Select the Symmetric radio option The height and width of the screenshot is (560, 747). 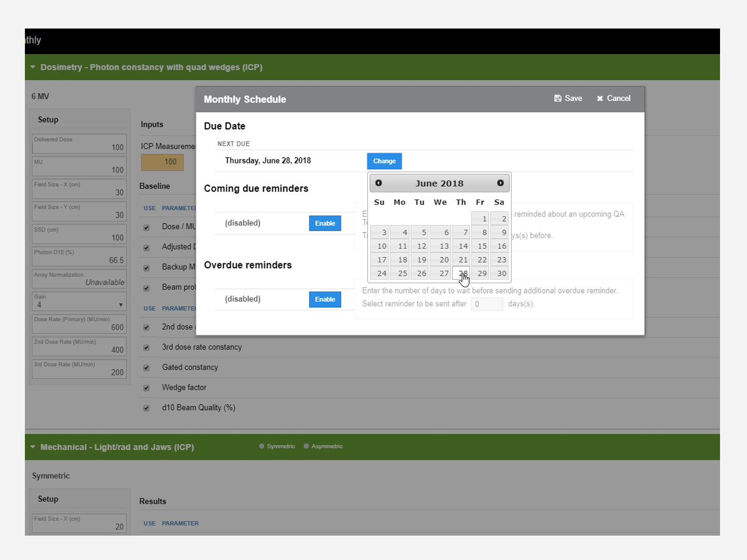262,446
